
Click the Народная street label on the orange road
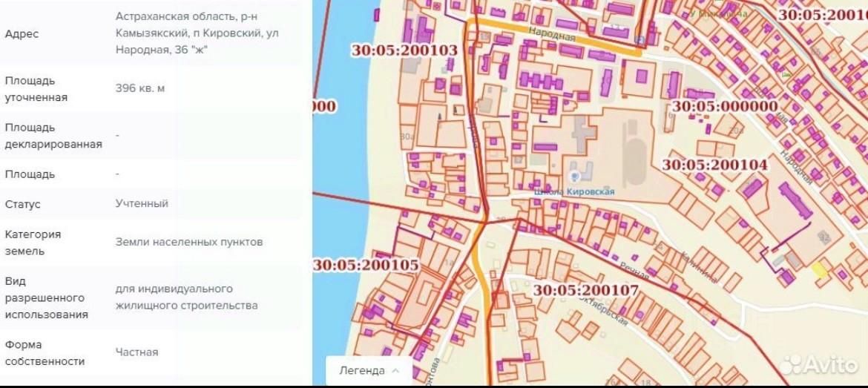coord(552,36)
